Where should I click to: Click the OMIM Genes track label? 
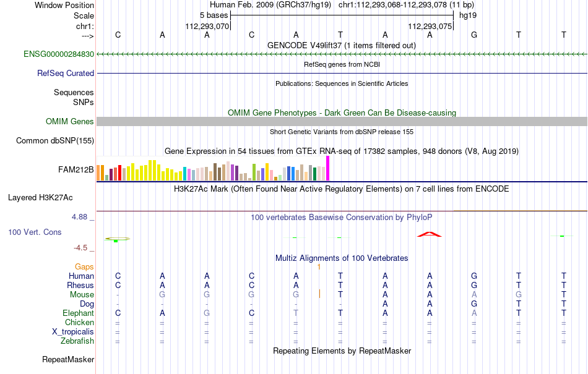point(70,121)
